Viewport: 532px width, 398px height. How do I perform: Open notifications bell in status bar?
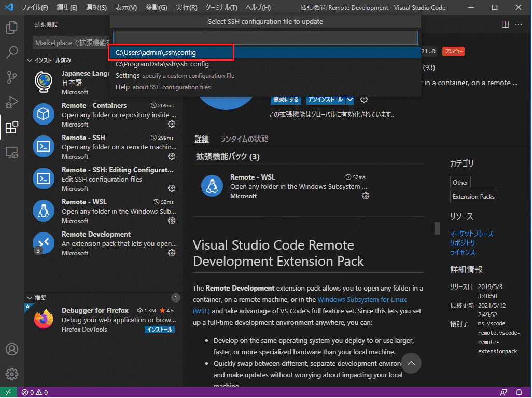click(519, 393)
